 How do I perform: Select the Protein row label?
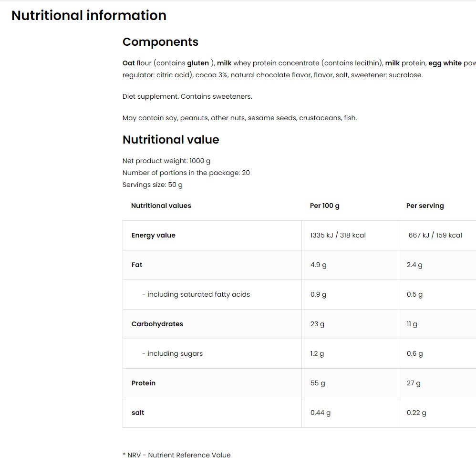pyautogui.click(x=143, y=383)
